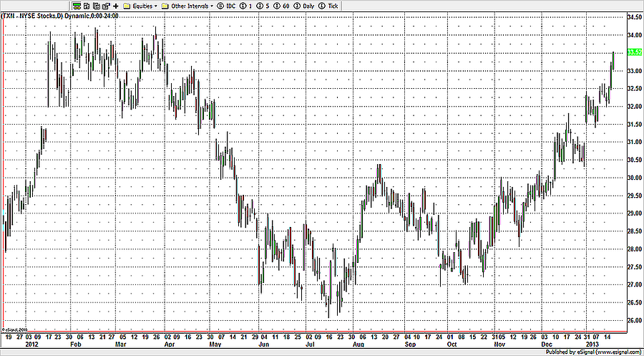Expand the Other Intervals dropdown arrow
The width and height of the screenshot is (644, 356).
212,5
